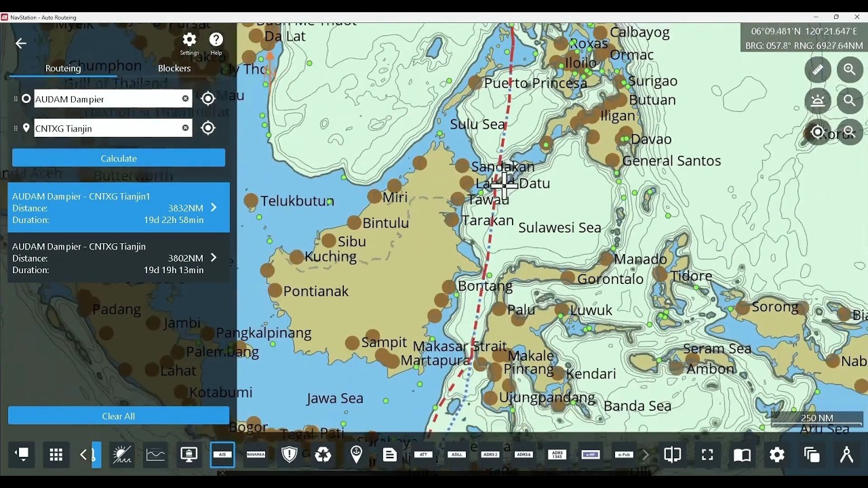Toggle the tidal curve graph layer
This screenshot has width=868, height=488.
point(155,455)
